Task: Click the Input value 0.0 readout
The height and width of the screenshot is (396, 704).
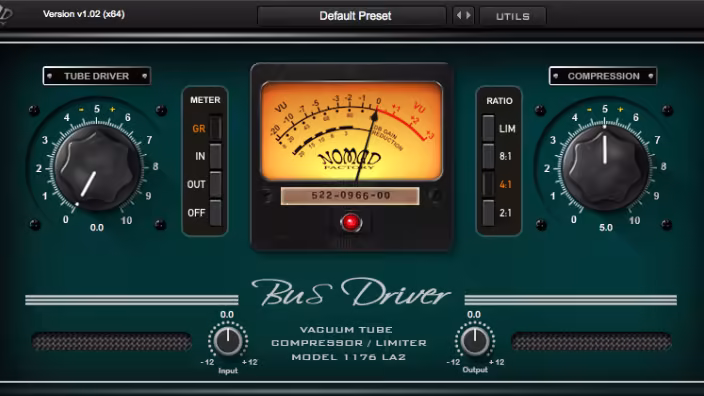Action: (227, 315)
